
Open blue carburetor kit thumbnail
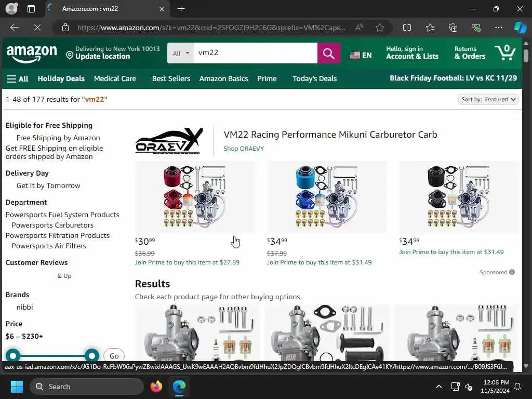pos(327,197)
